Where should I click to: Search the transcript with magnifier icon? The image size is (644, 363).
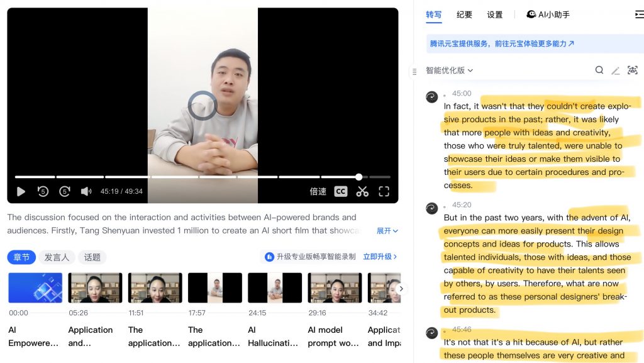599,70
